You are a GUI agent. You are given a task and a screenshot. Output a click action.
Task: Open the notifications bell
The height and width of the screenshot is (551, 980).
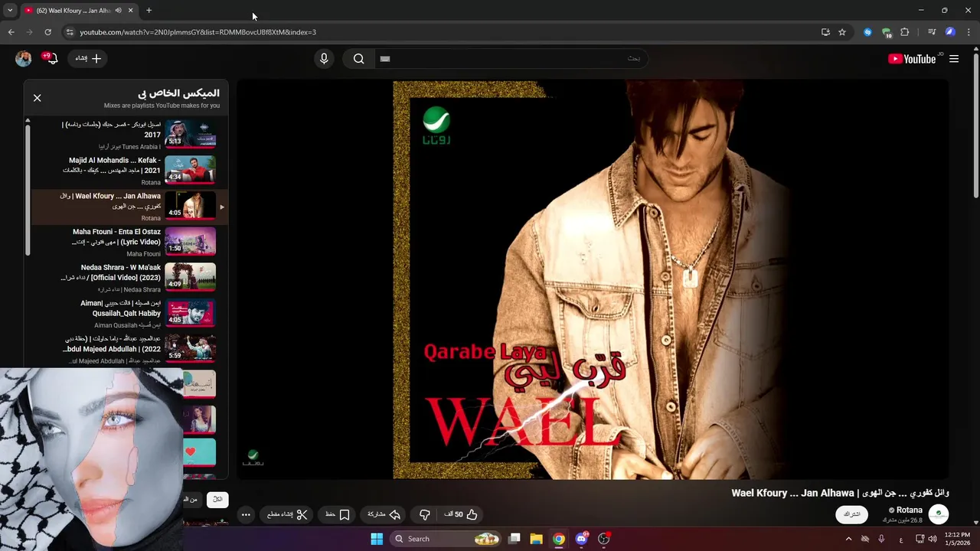click(x=51, y=59)
